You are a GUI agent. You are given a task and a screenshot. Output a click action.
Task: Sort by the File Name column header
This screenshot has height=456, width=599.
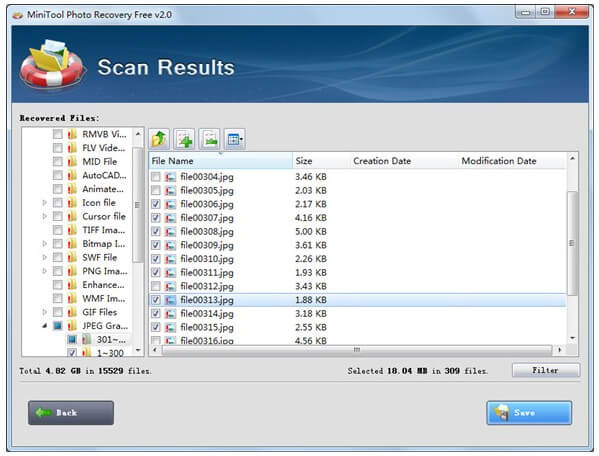(220, 161)
